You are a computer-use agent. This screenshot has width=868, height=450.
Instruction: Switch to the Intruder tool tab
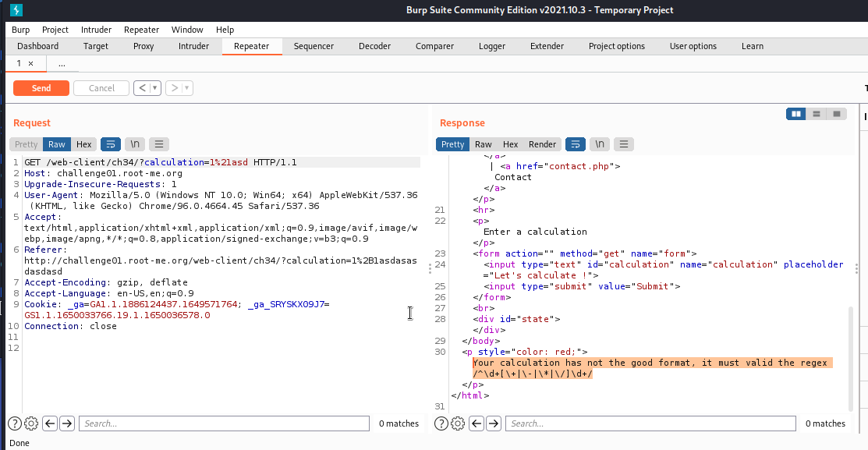[193, 47]
